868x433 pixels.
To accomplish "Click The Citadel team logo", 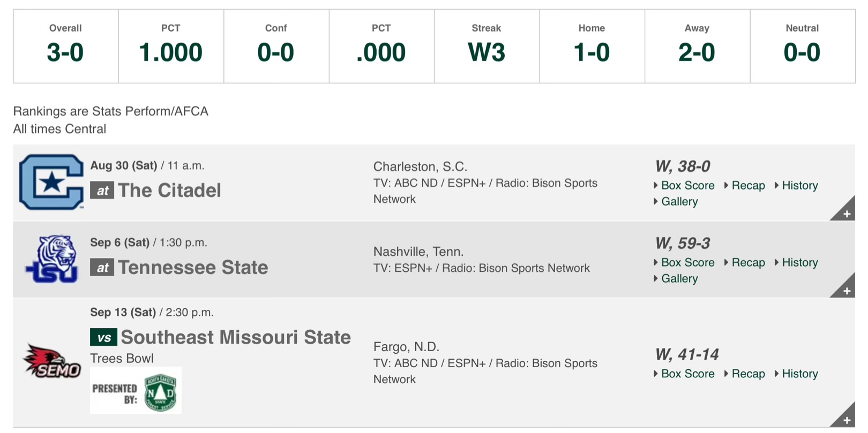I will pos(51,182).
